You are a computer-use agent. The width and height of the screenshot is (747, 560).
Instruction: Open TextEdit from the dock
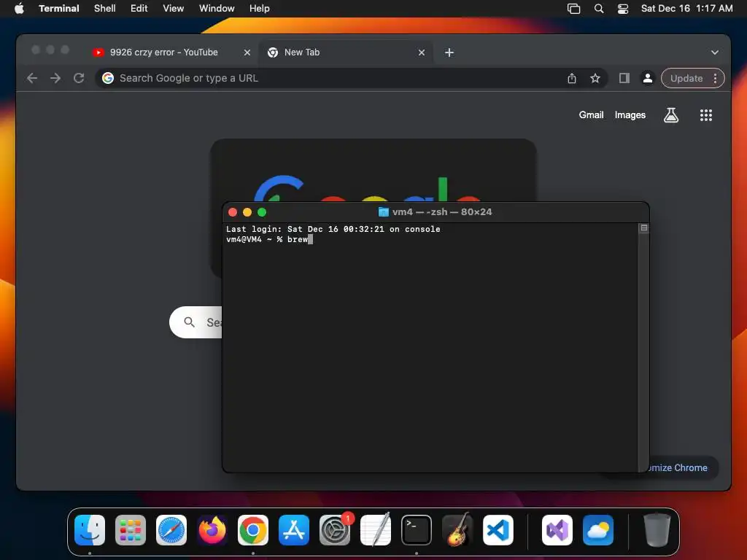pyautogui.click(x=376, y=530)
